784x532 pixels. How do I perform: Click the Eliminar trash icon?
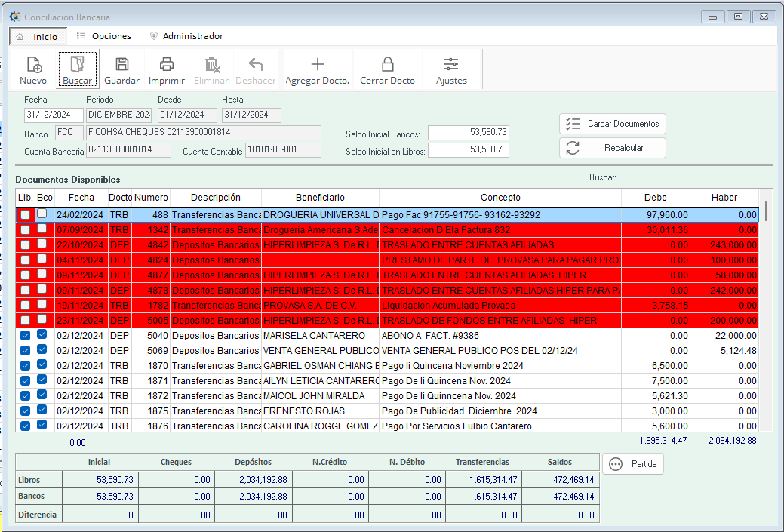(x=211, y=66)
